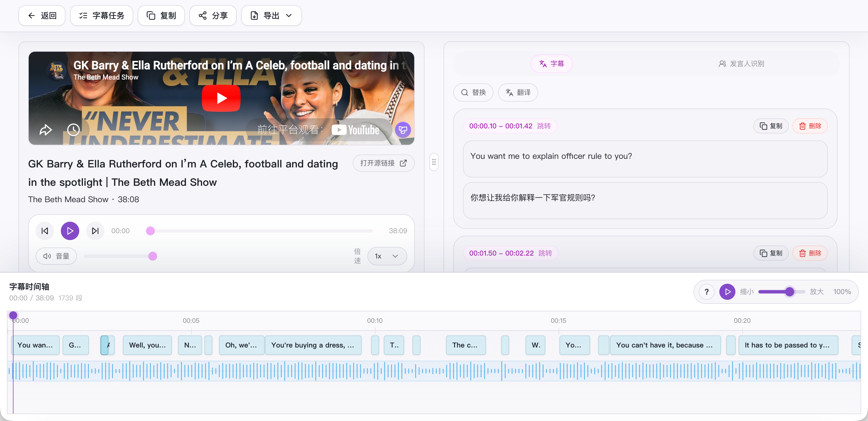
Task: Delete the first subtitle segment
Action: pos(810,126)
